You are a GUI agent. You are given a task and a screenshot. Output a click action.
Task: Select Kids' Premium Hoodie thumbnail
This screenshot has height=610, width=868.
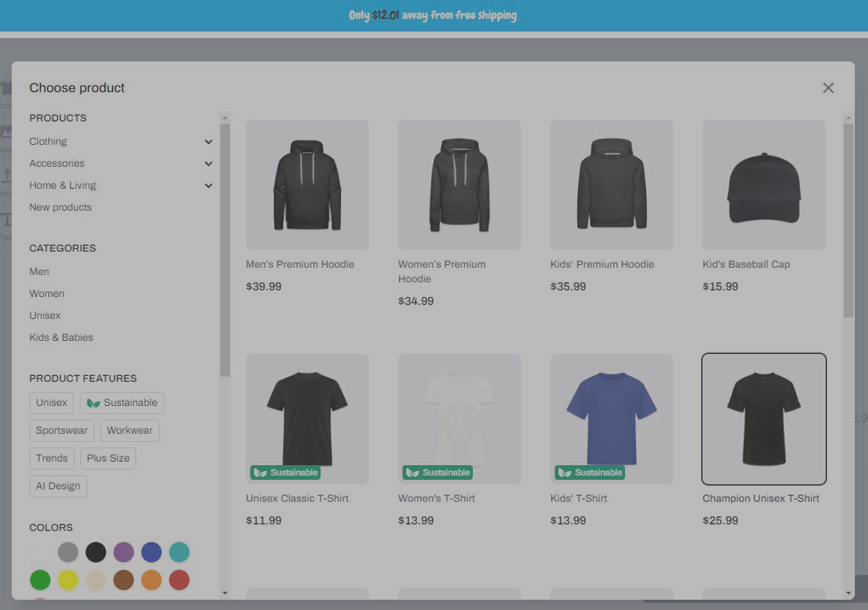[x=612, y=185]
